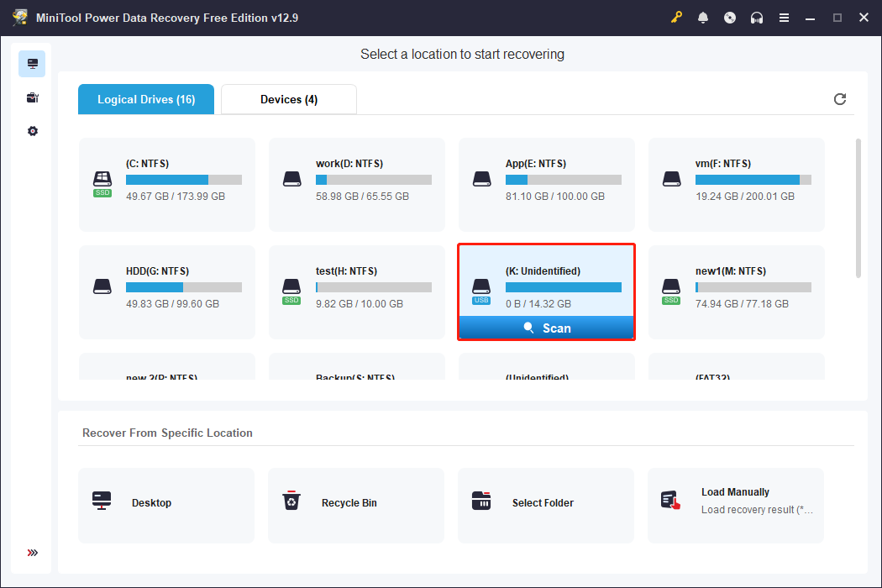Click the vm(F:) drive usage bar
The width and height of the screenshot is (882, 588).
753,180
